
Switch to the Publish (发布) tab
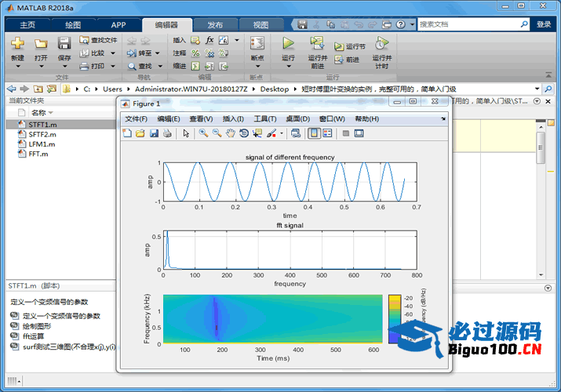click(215, 24)
